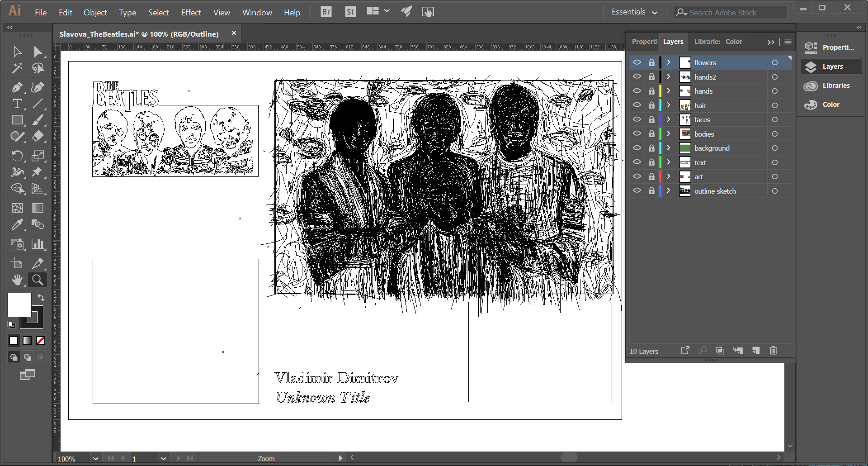This screenshot has width=868, height=466.
Task: Select the Curvature tool
Action: pos(38,87)
